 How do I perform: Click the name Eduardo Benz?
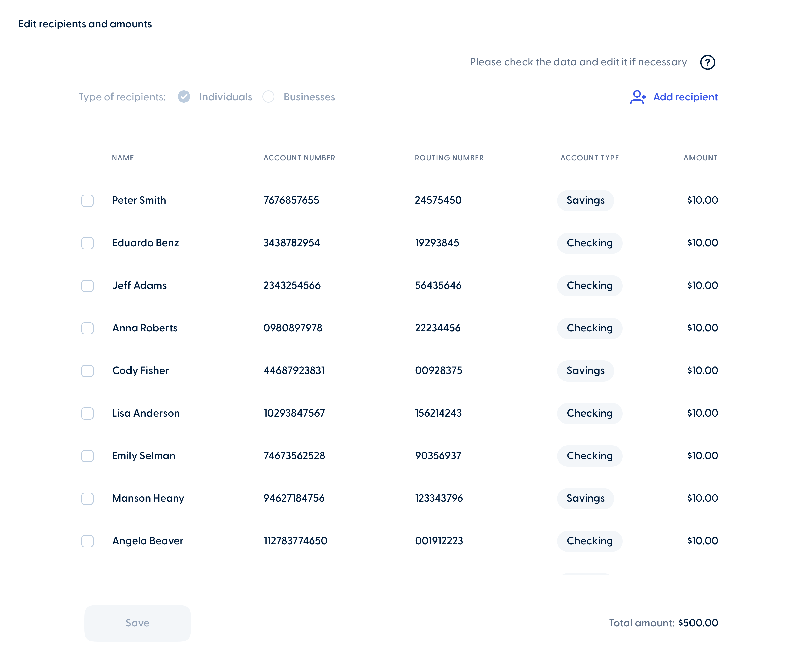point(145,243)
